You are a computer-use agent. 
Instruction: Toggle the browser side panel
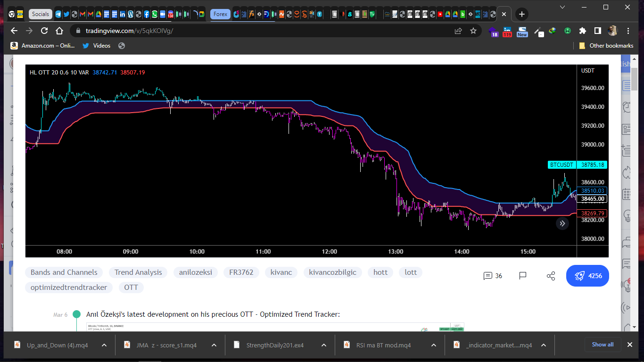coord(598,31)
